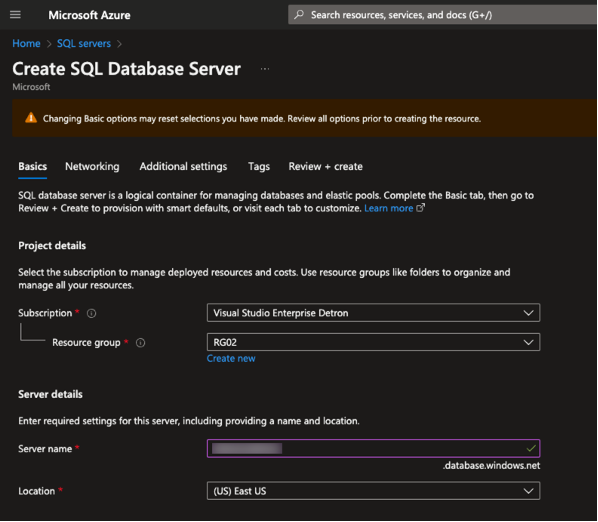
Task: Switch to the Basics tab
Action: (33, 167)
